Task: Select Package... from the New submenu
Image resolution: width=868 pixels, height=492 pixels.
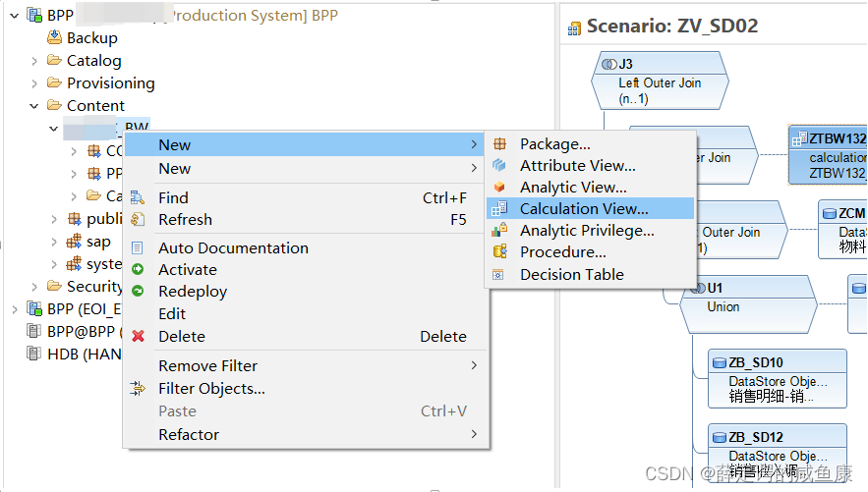Action: [554, 144]
